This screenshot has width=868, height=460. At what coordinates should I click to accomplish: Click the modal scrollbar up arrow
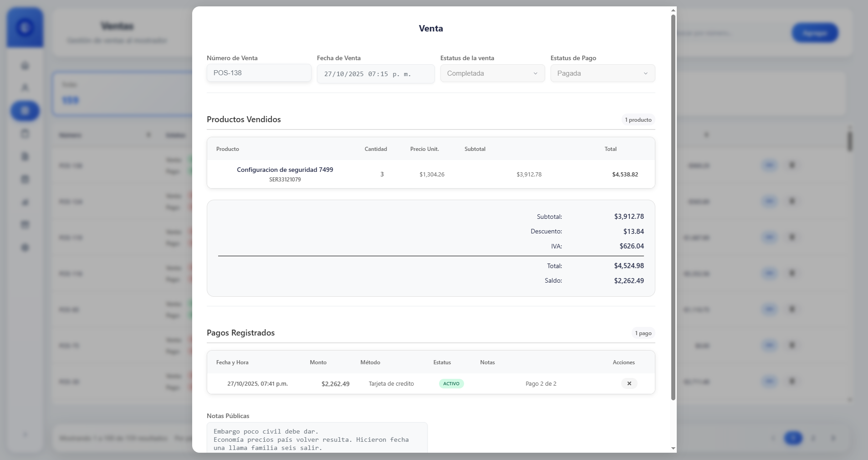click(x=673, y=10)
